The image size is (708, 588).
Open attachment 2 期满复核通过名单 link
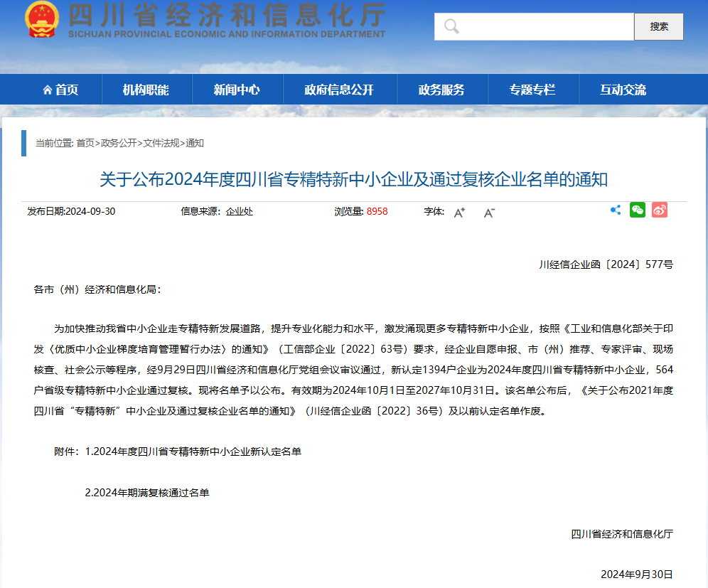pos(147,492)
